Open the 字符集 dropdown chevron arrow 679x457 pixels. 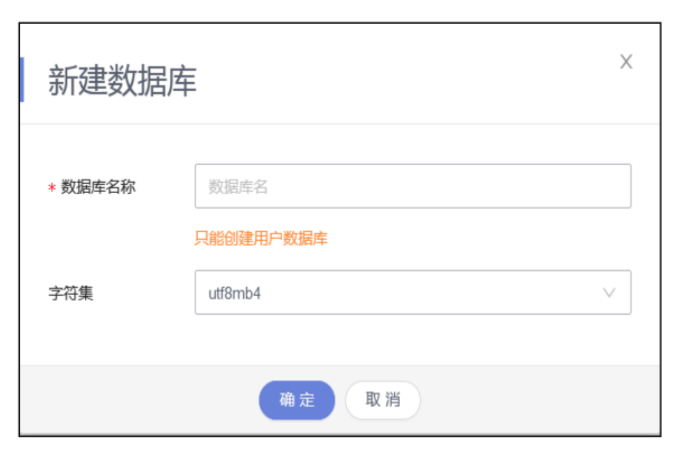[609, 293]
